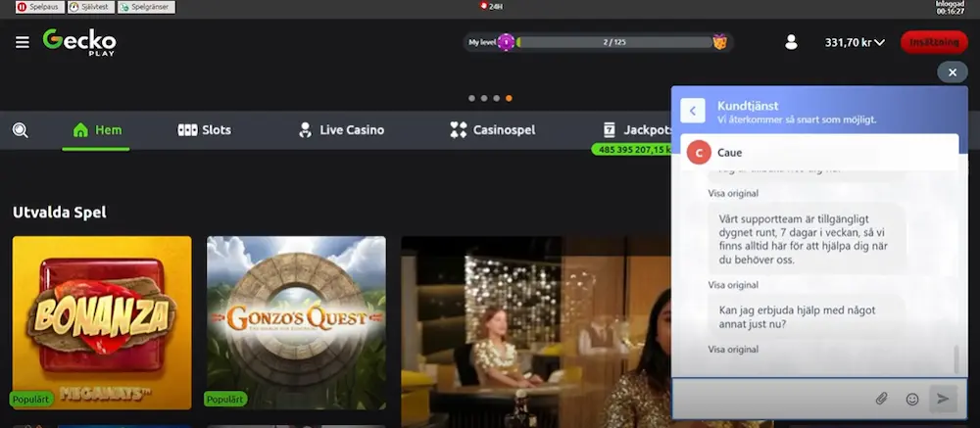Go back in the Kundtjänst chat

click(693, 111)
